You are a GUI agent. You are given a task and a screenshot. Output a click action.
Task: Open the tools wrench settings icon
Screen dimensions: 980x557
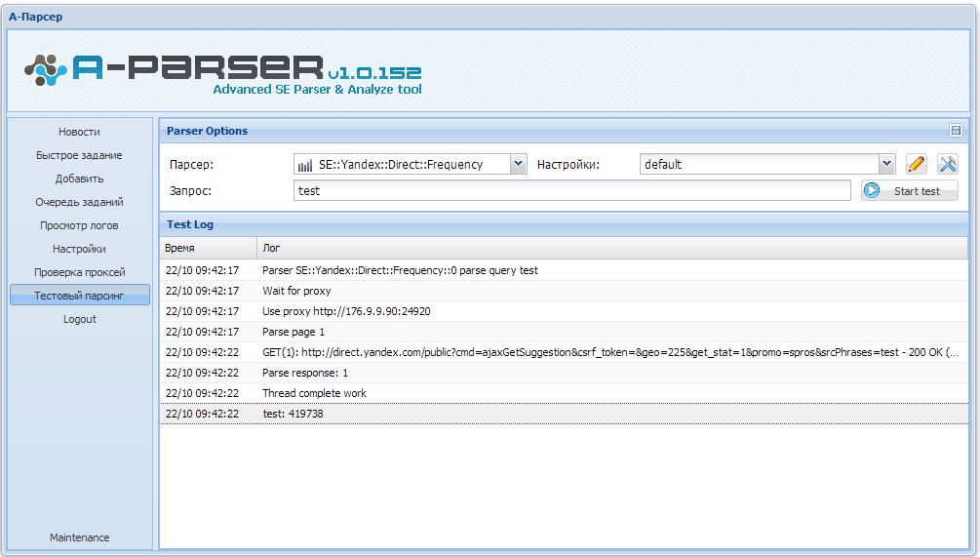coord(948,165)
